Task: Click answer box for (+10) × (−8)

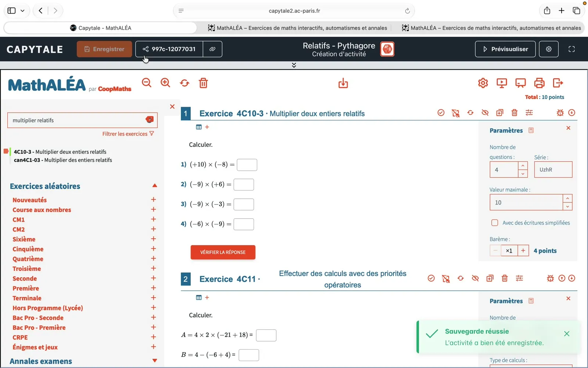Action: pyautogui.click(x=247, y=164)
